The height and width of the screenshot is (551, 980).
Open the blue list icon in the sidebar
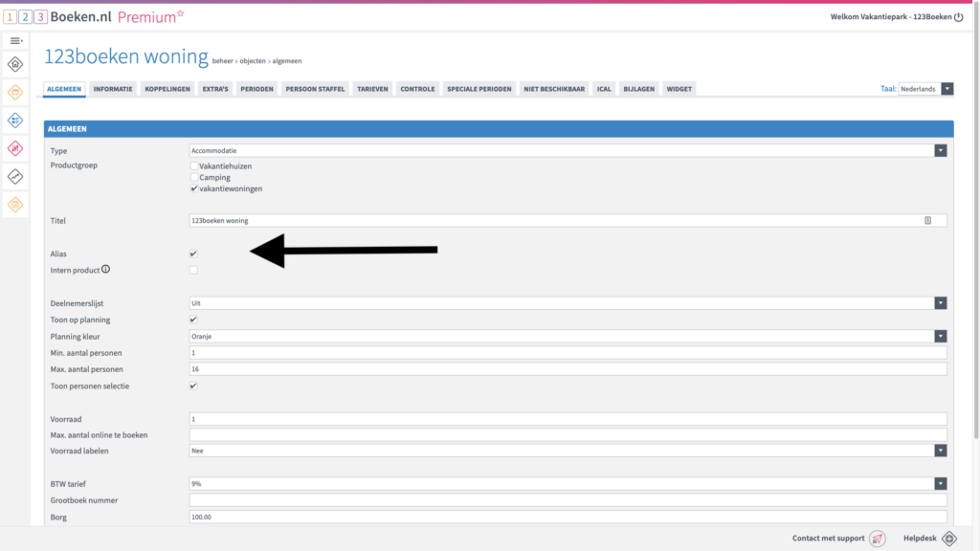(x=15, y=120)
